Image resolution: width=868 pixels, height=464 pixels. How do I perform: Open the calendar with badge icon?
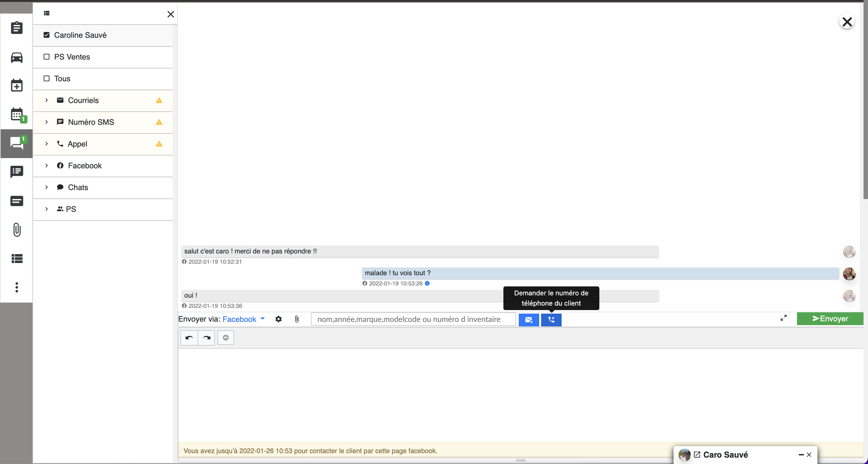[18, 115]
